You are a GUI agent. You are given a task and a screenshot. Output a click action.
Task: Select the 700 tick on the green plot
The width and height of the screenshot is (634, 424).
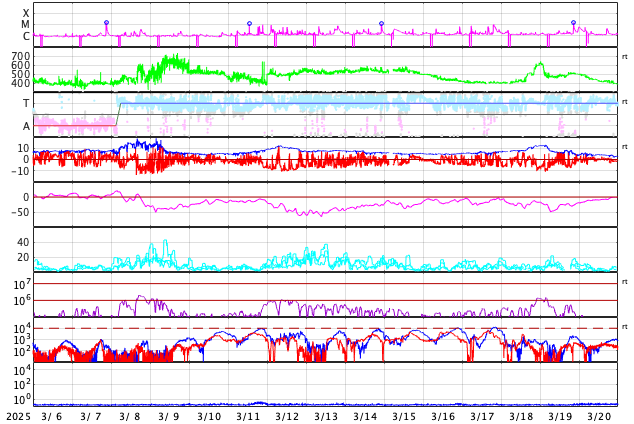pyautogui.click(x=21, y=56)
